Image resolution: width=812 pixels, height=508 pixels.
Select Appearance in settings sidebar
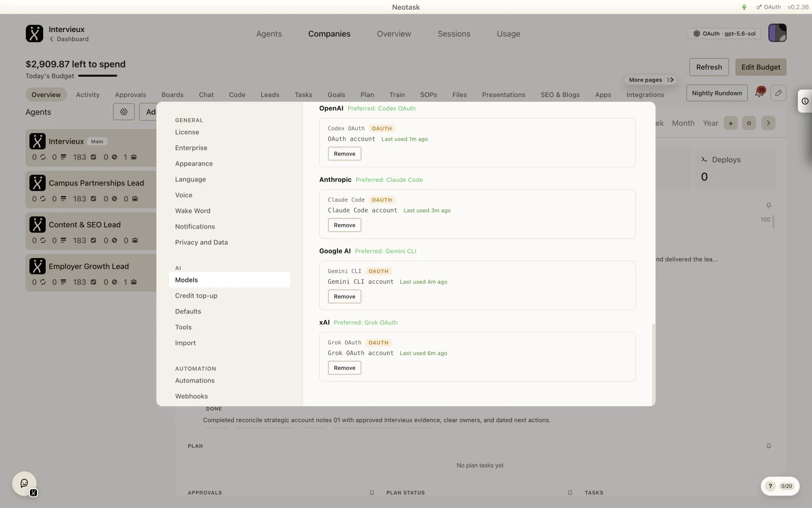pos(229,164)
